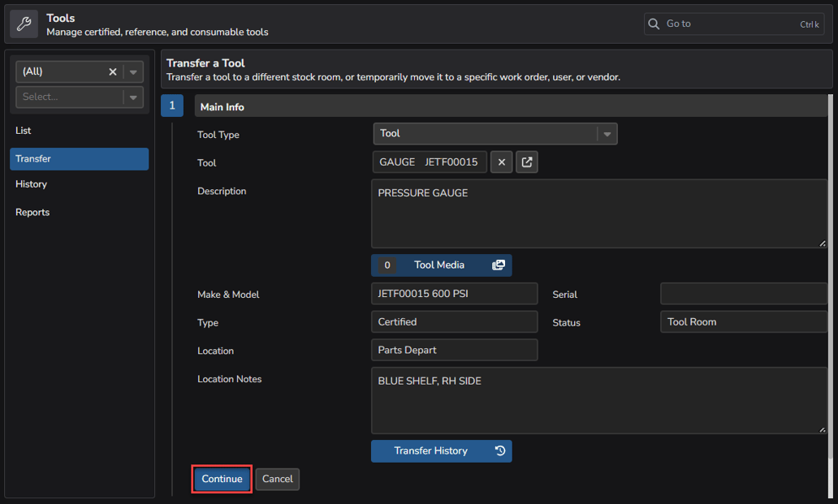The width and height of the screenshot is (838, 504).
Task: Click the magnifier icon in the Go to bar
Action: (x=654, y=24)
